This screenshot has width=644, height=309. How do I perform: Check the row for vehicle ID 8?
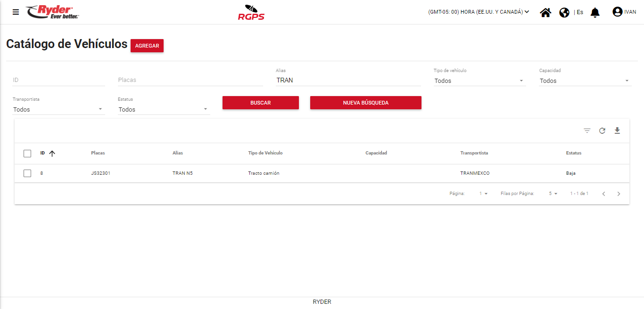click(x=27, y=173)
